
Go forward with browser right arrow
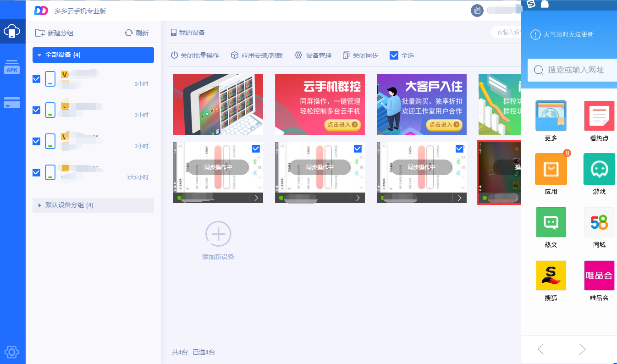582,349
